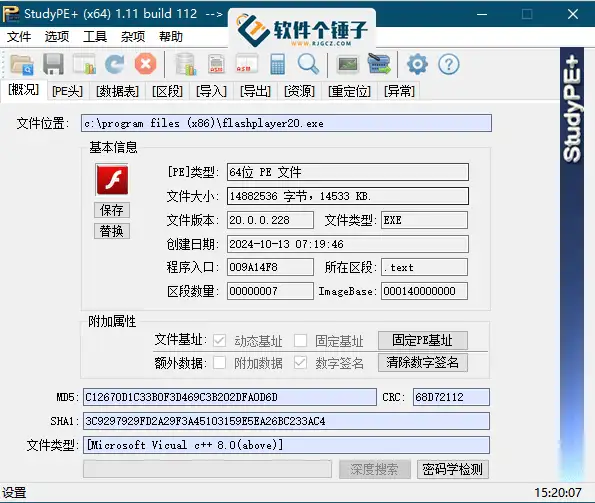Toggle the 动态基址 checkbox
The width and height of the screenshot is (595, 503).
(x=219, y=340)
